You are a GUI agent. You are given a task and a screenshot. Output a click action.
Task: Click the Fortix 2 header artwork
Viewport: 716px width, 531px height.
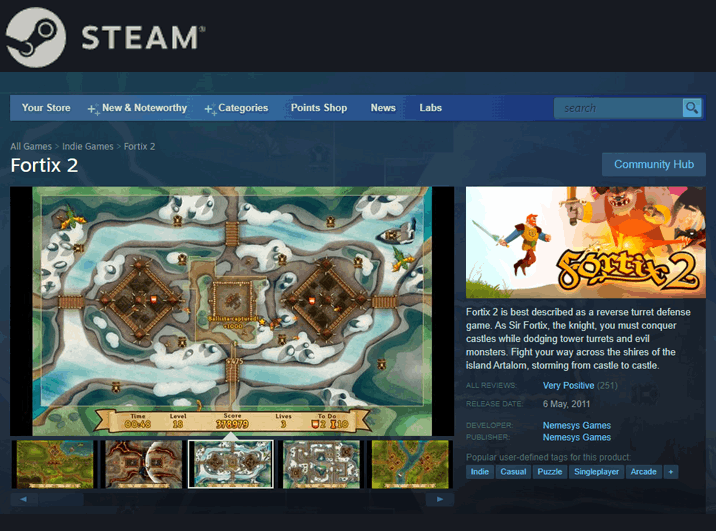[x=585, y=244]
